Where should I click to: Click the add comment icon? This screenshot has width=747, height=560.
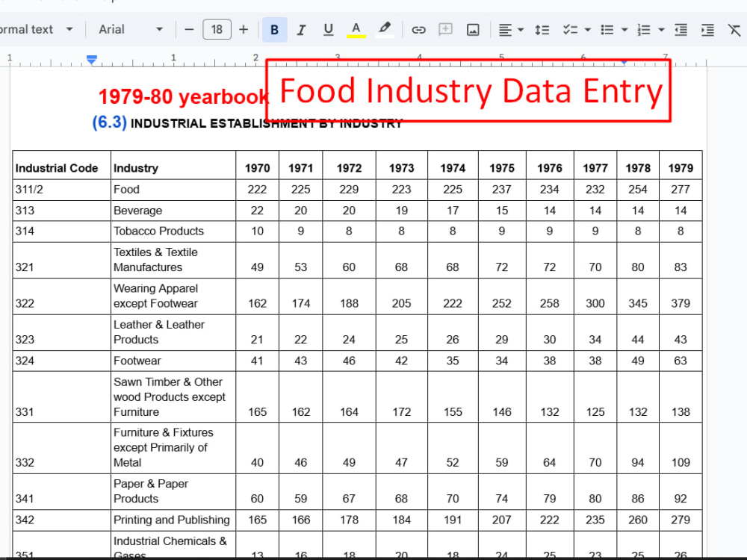tap(445, 30)
